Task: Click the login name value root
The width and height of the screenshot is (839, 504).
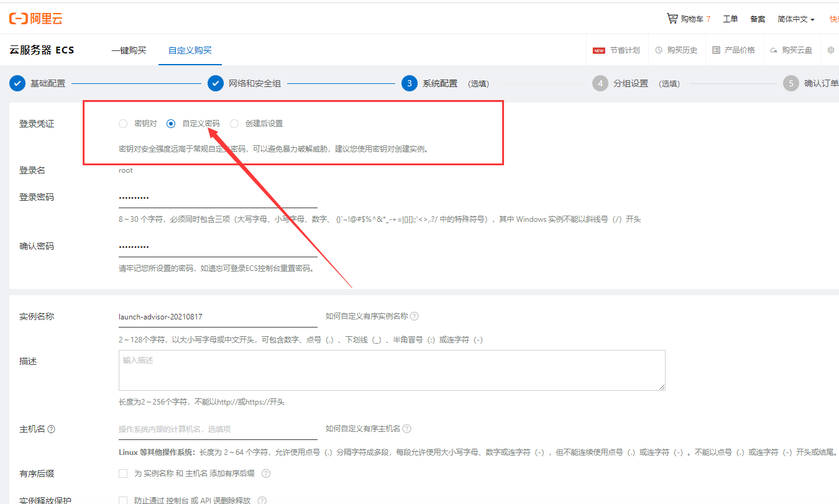Action: (x=126, y=170)
